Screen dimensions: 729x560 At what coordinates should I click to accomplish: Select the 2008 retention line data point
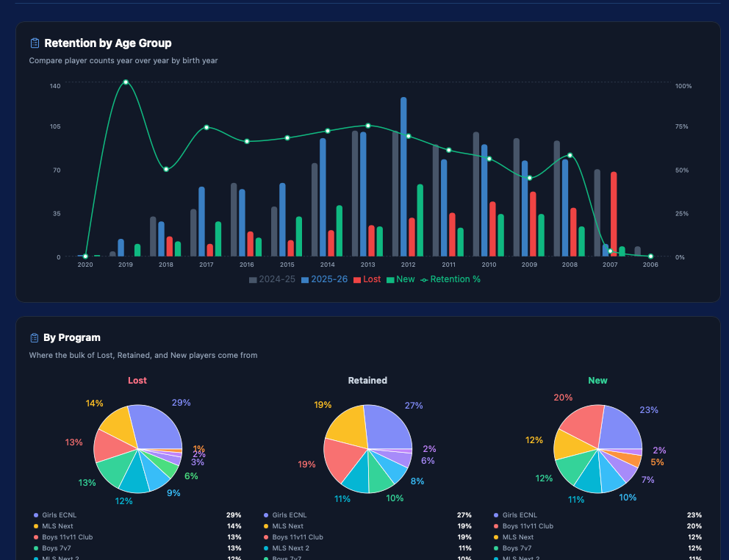pyautogui.click(x=570, y=155)
